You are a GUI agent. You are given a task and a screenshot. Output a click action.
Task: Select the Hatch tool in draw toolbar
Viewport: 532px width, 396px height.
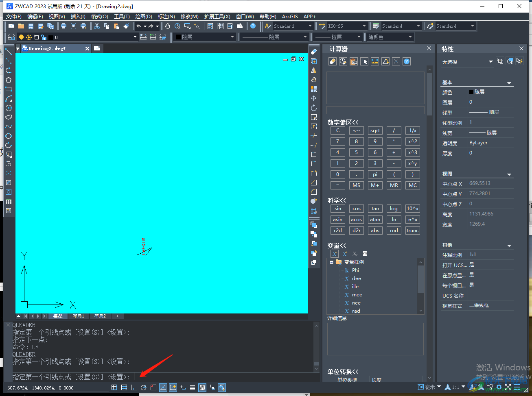pyautogui.click(x=9, y=183)
